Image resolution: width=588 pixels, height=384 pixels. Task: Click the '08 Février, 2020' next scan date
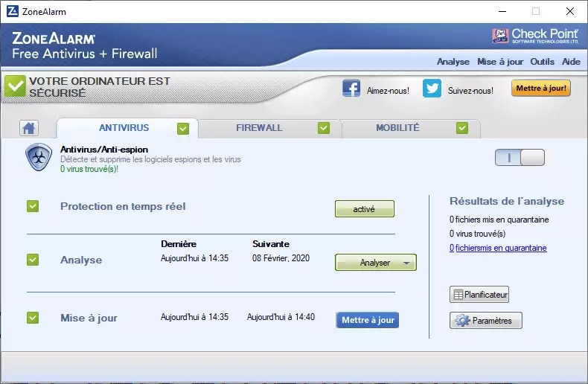tap(281, 258)
